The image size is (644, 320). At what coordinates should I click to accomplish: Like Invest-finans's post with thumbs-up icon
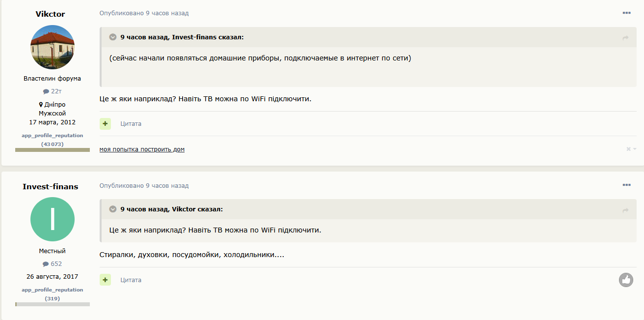point(626,280)
